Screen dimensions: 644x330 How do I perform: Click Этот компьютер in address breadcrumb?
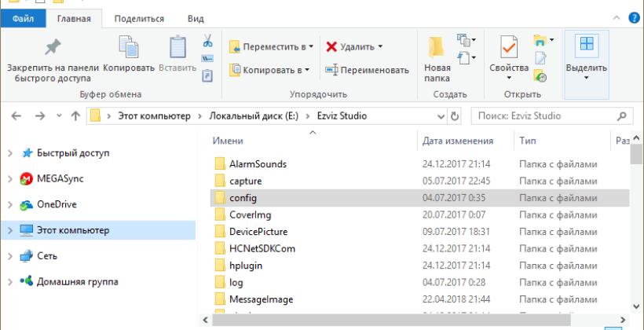(155, 115)
